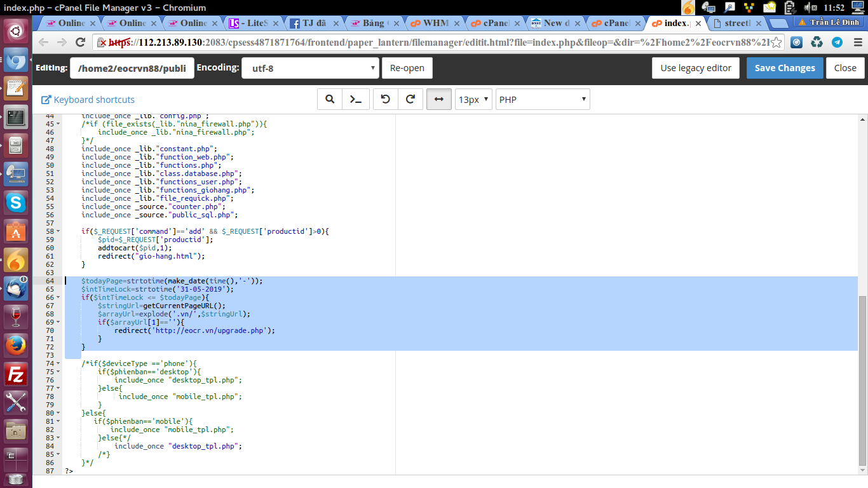Click the Close editor button

pos(845,68)
